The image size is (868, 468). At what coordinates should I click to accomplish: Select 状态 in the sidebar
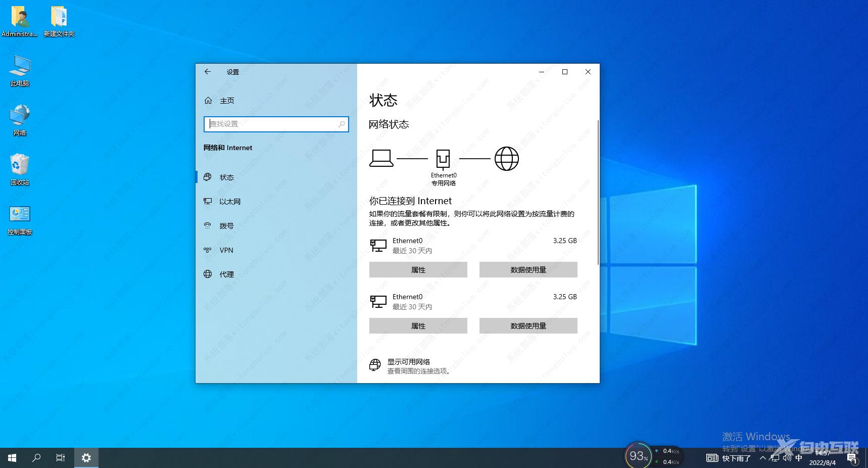coord(276,177)
